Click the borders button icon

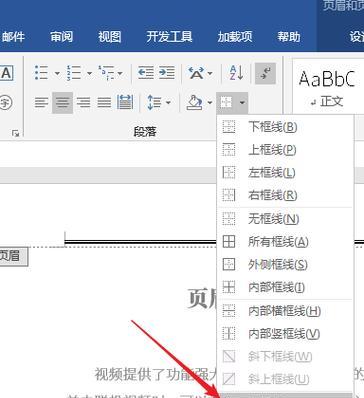pyautogui.click(x=226, y=103)
